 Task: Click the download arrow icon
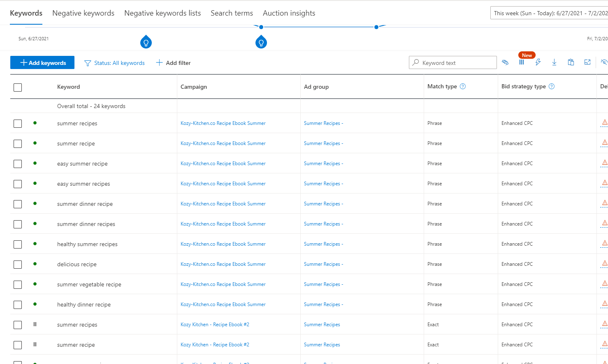coord(554,62)
